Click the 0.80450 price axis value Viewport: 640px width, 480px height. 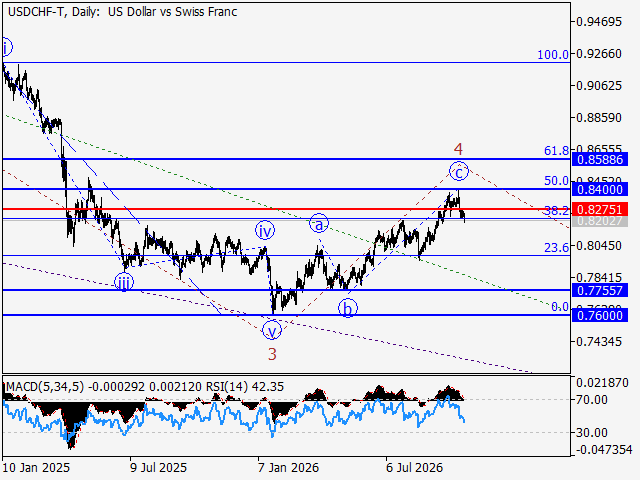click(x=599, y=246)
